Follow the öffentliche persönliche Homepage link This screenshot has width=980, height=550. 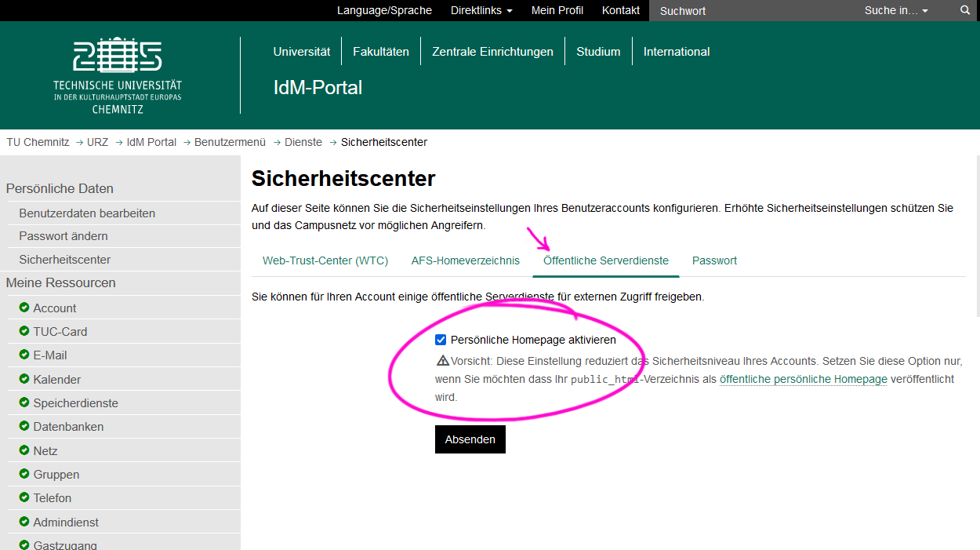pyautogui.click(x=804, y=379)
